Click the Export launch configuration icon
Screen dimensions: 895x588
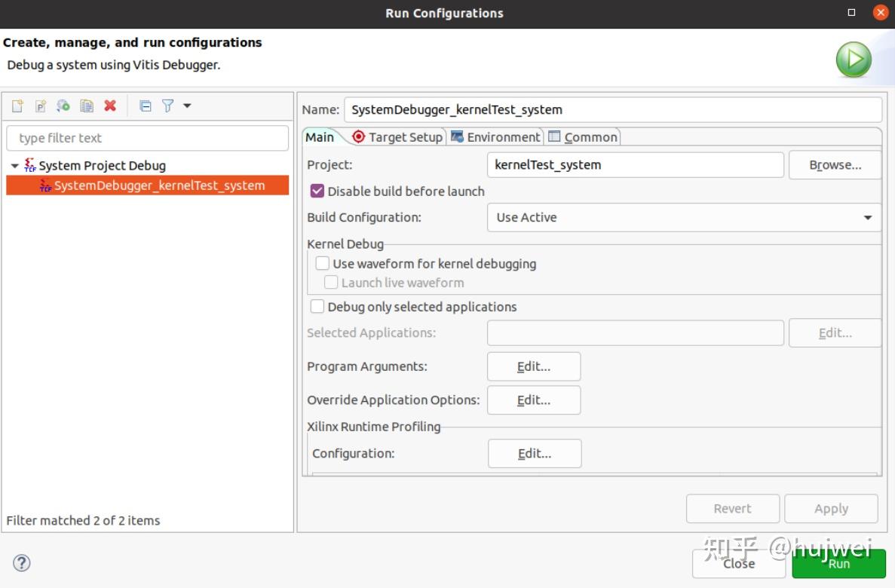[x=63, y=106]
